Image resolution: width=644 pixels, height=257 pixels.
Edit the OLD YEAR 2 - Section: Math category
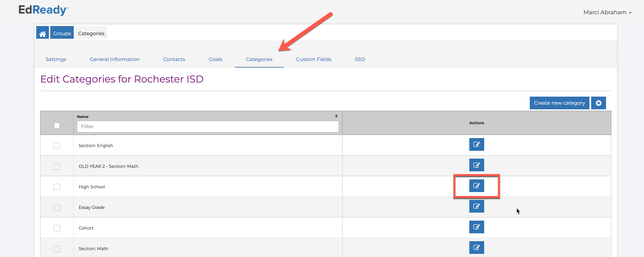pyautogui.click(x=477, y=165)
